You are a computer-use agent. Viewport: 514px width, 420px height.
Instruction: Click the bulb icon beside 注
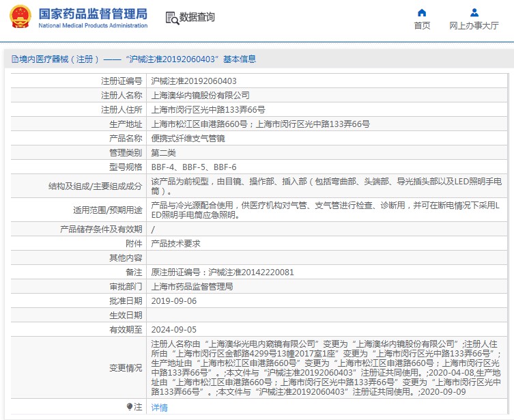(130, 407)
